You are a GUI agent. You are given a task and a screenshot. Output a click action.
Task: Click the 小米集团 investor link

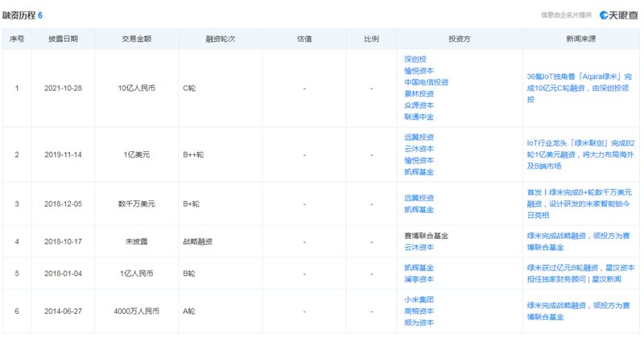tap(419, 299)
